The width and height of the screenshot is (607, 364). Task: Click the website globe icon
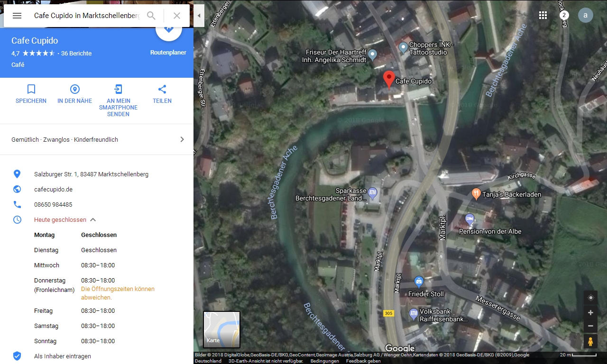tap(17, 189)
